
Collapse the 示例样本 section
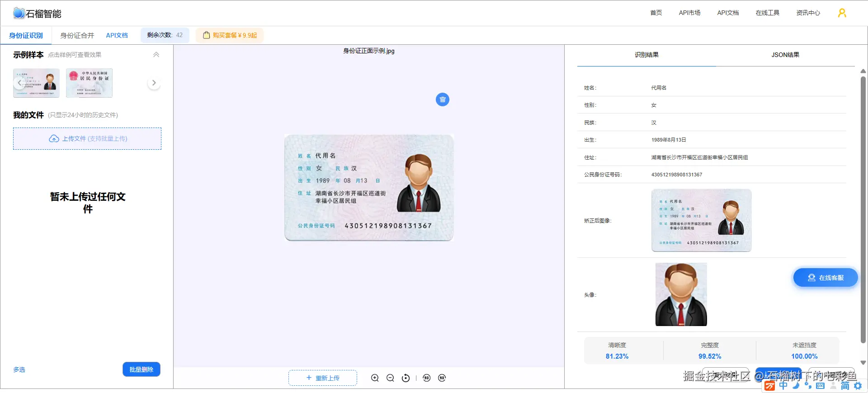(x=156, y=55)
